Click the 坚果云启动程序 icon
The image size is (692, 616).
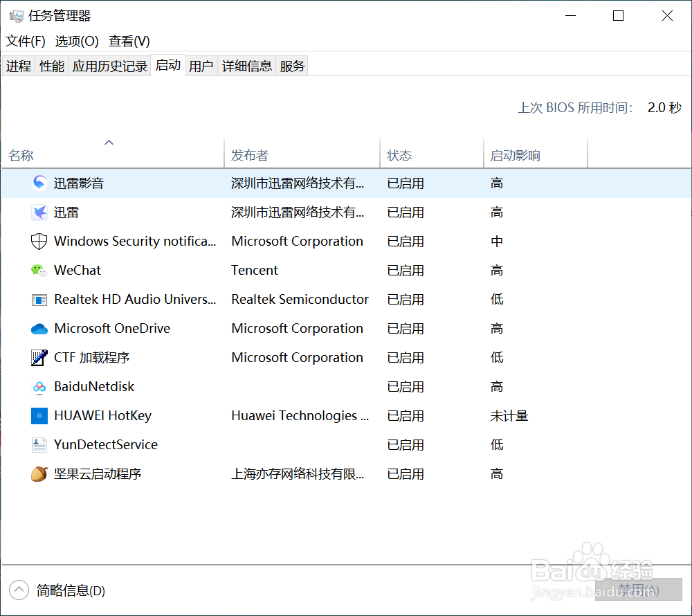click(x=39, y=473)
